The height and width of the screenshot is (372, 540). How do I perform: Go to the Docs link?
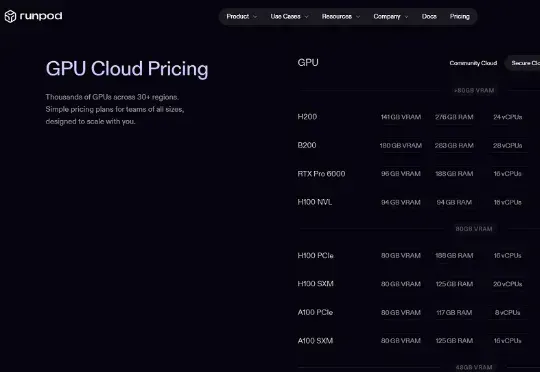pyautogui.click(x=429, y=17)
